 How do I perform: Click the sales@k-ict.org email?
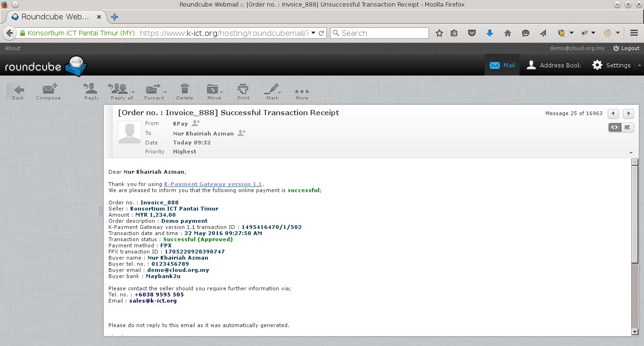click(x=153, y=301)
